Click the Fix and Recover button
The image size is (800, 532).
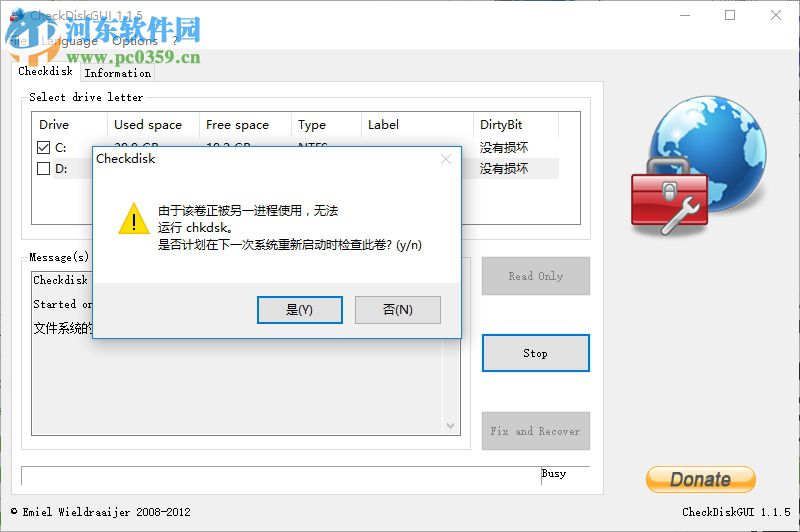click(536, 431)
